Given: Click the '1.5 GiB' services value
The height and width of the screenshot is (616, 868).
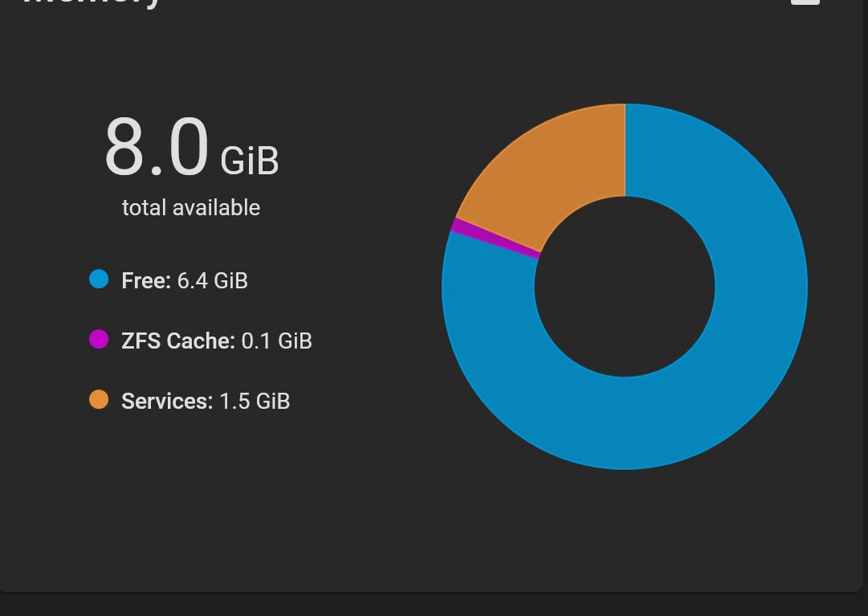Looking at the screenshot, I should [x=255, y=402].
